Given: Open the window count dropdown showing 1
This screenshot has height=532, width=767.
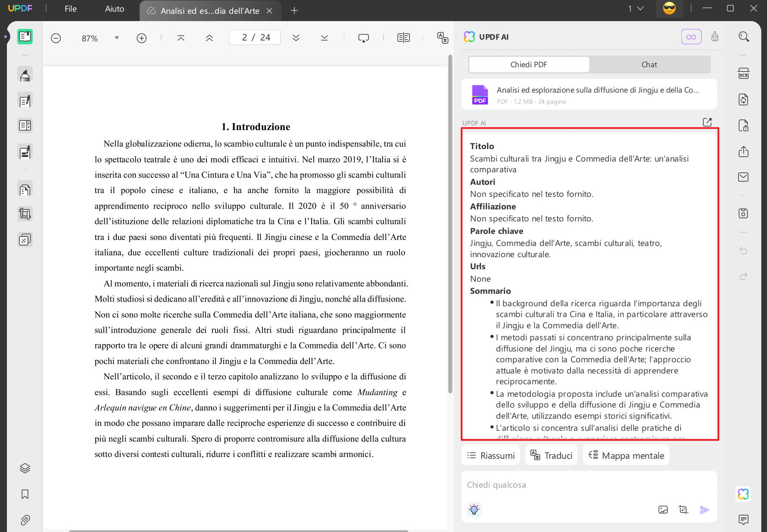Looking at the screenshot, I should (636, 9).
